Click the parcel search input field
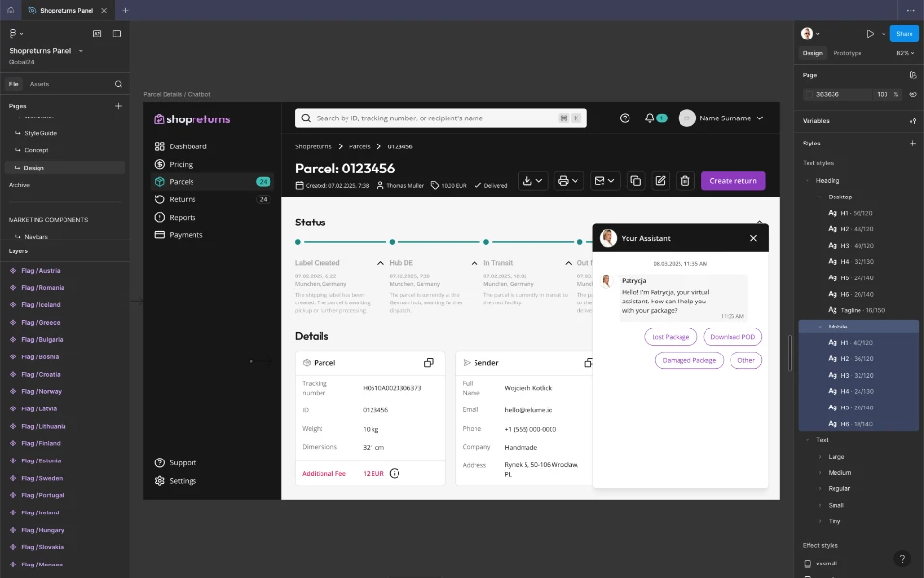 point(441,118)
